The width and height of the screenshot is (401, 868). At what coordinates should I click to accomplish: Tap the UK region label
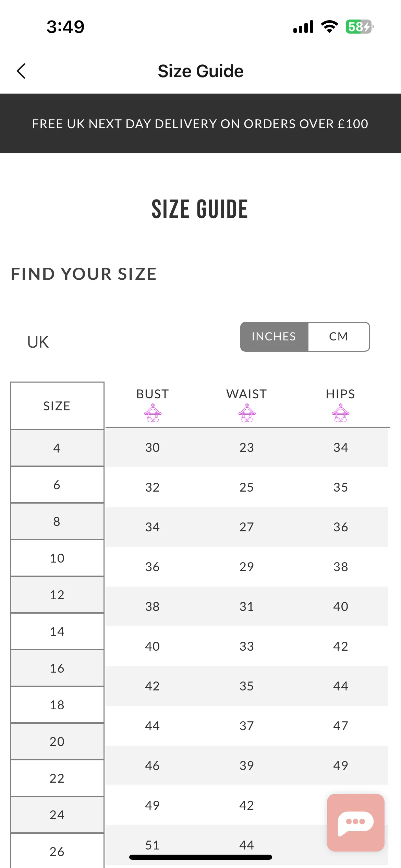(38, 342)
